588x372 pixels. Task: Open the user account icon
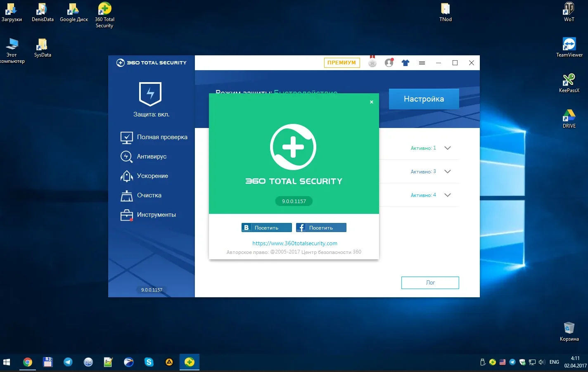pyautogui.click(x=389, y=63)
